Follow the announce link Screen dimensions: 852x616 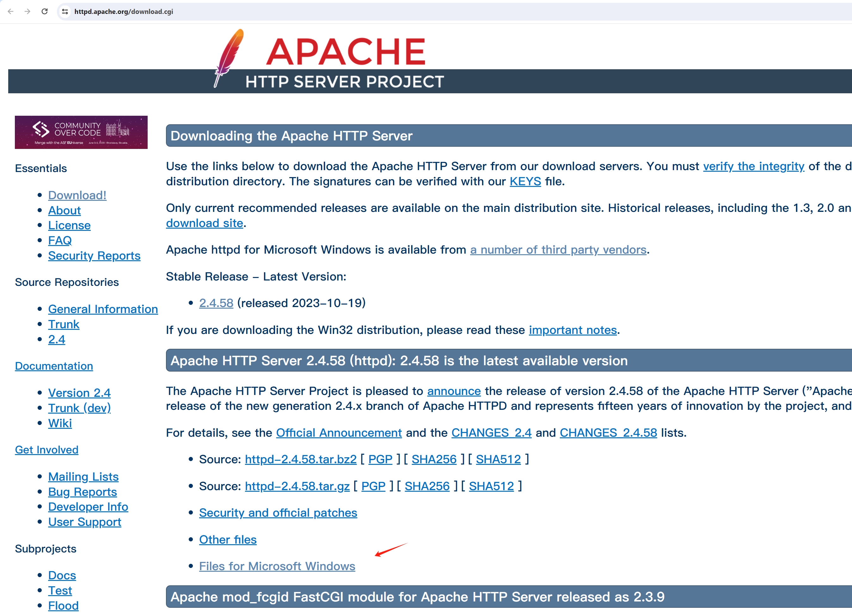pyautogui.click(x=454, y=391)
